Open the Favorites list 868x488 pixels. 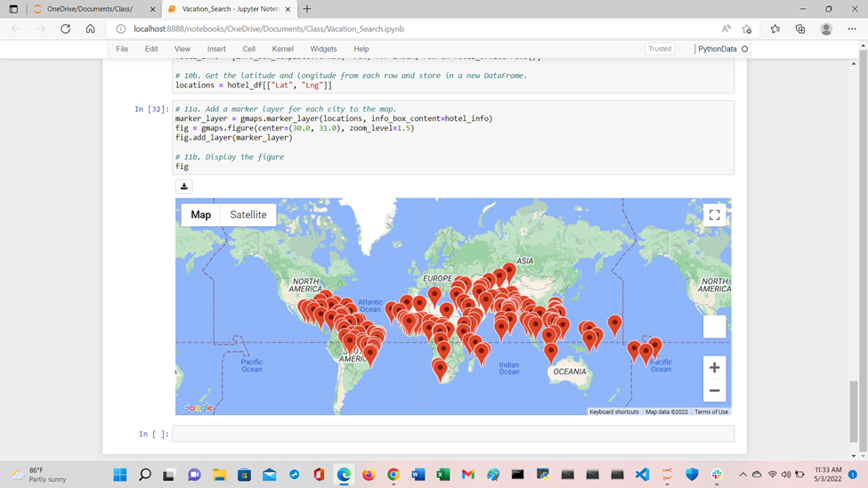click(x=775, y=28)
